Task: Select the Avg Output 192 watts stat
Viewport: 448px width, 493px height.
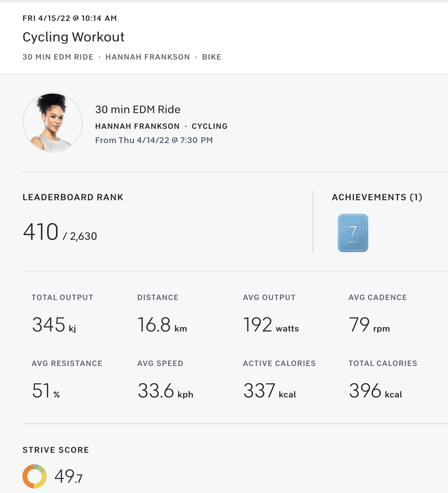Action: pos(271,325)
